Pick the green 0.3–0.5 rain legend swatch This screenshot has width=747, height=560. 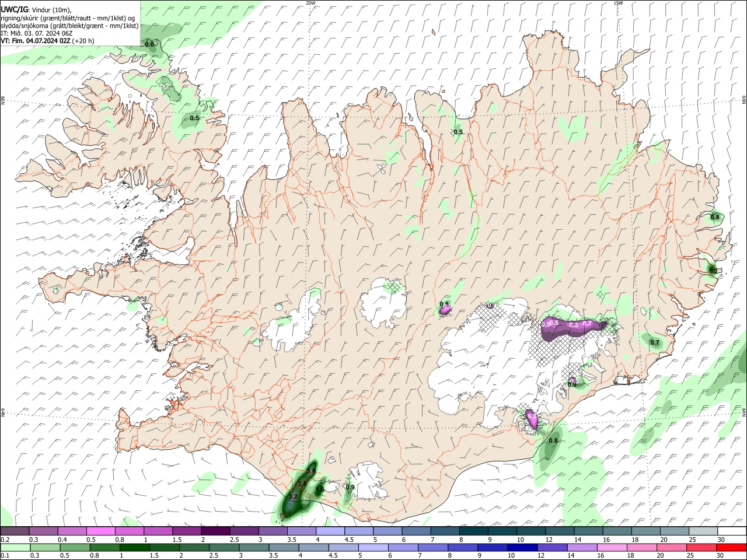click(x=44, y=548)
